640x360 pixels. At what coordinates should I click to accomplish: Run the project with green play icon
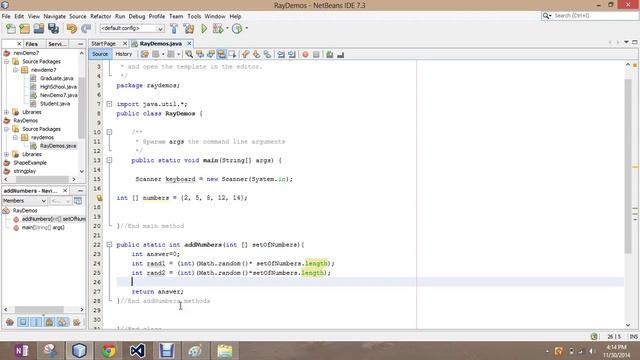coord(204,29)
